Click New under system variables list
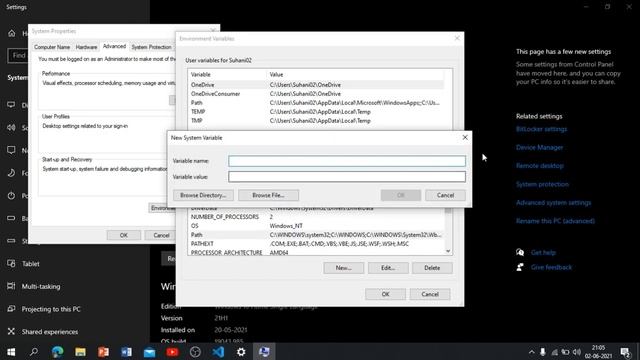 pyautogui.click(x=343, y=268)
